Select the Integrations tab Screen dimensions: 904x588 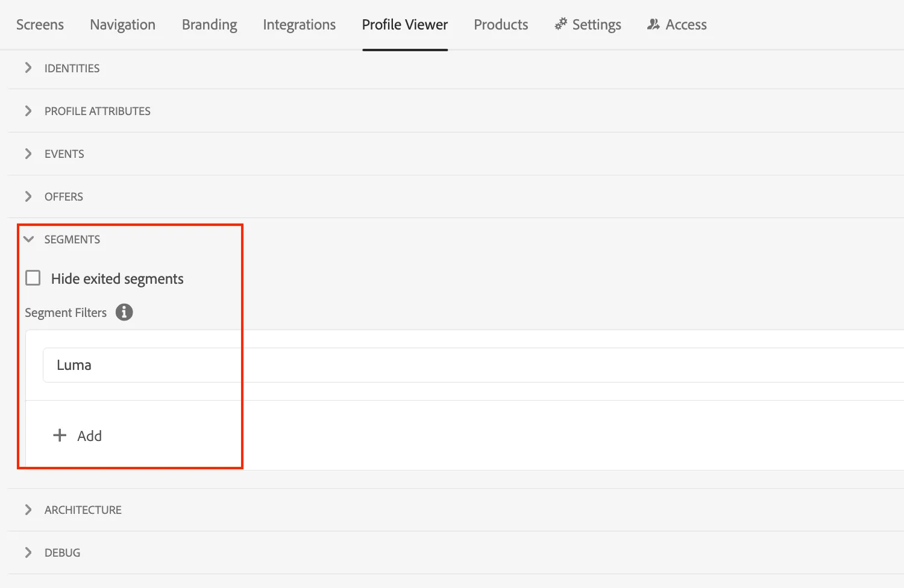tap(299, 25)
